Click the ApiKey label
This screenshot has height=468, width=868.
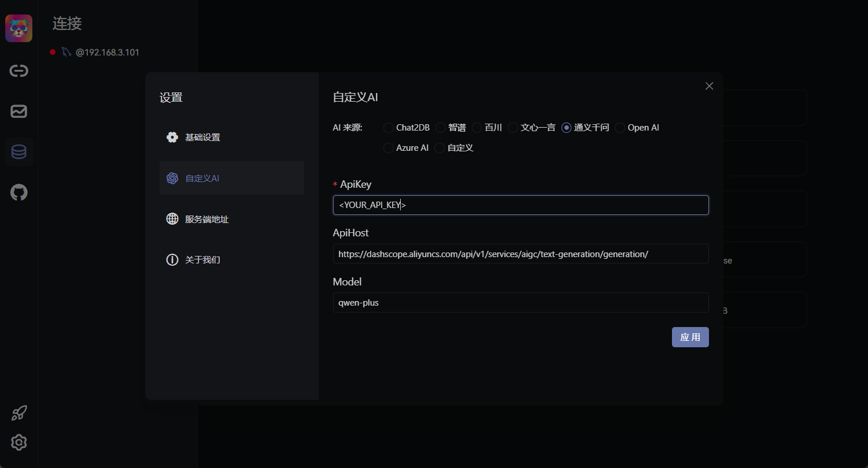pos(356,184)
